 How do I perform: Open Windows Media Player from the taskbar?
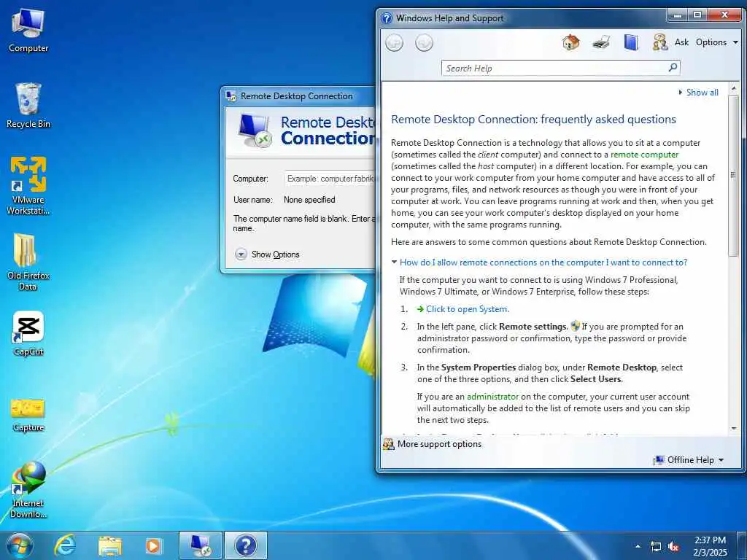(153, 545)
